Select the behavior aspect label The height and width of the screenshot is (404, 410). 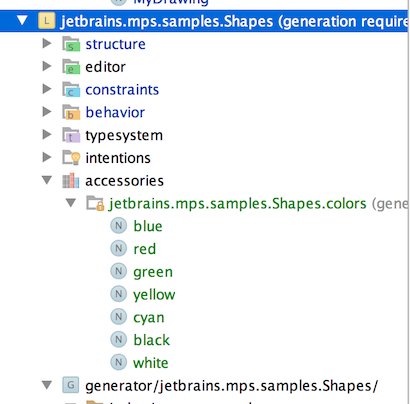115,112
